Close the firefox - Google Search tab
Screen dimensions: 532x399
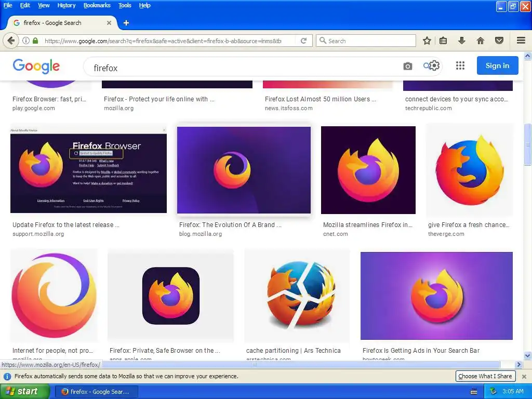pos(109,23)
